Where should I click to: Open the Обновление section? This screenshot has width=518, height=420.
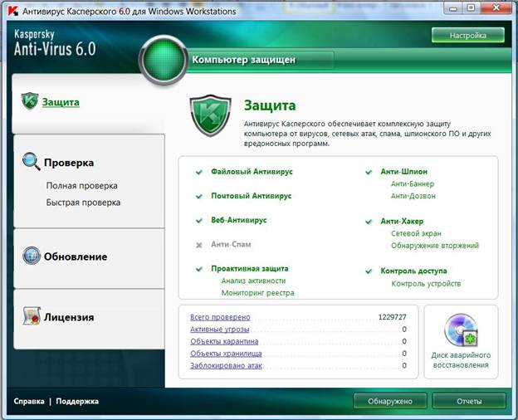76,256
